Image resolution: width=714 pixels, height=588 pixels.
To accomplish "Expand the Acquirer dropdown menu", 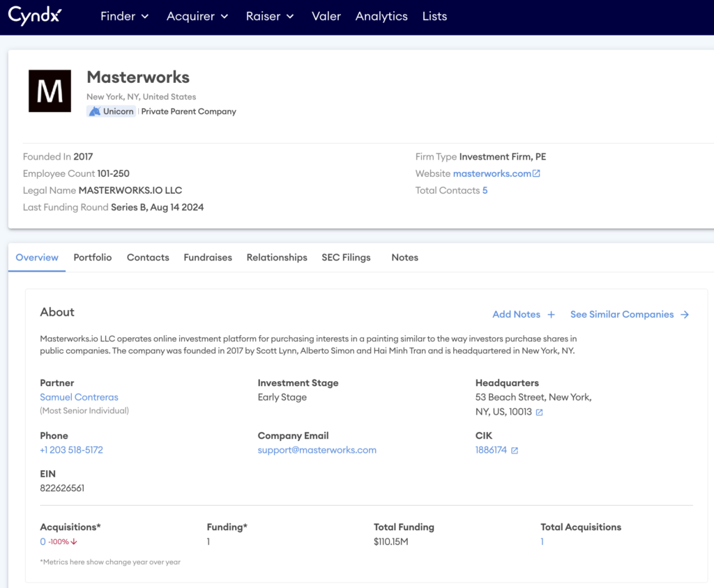I will click(197, 17).
